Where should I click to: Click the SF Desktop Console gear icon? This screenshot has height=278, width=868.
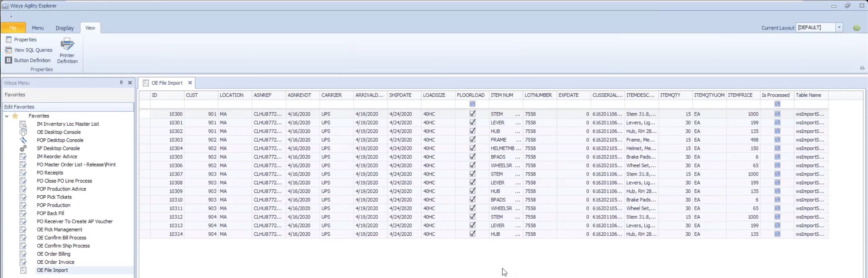point(23,148)
